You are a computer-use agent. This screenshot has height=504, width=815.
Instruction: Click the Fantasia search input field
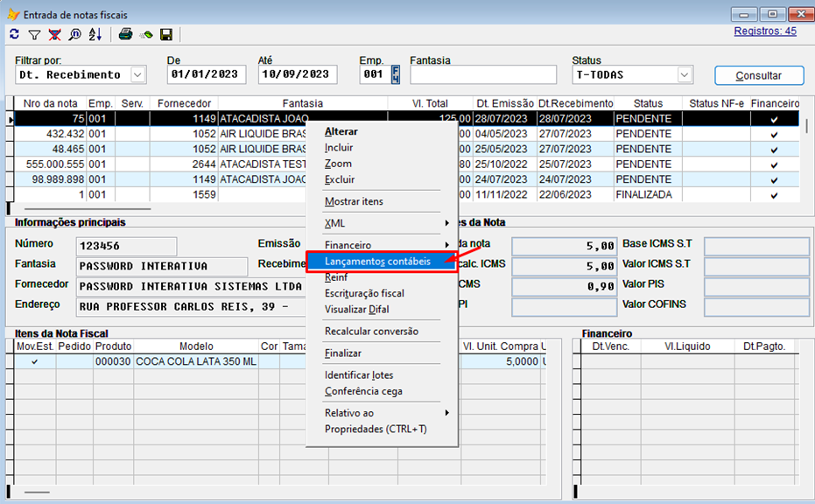pos(482,75)
